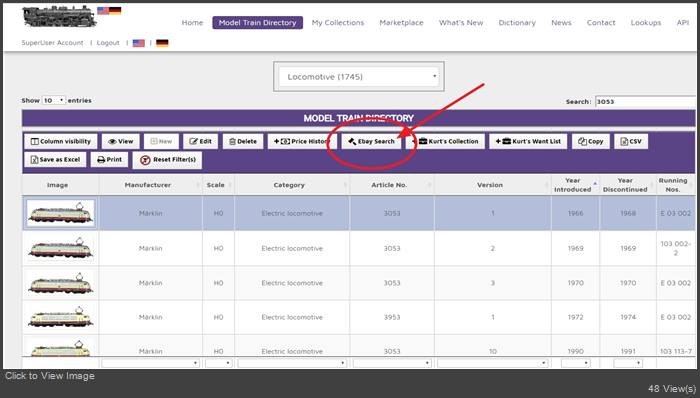Click the Copy button
The height and width of the screenshot is (398, 700).
point(591,141)
